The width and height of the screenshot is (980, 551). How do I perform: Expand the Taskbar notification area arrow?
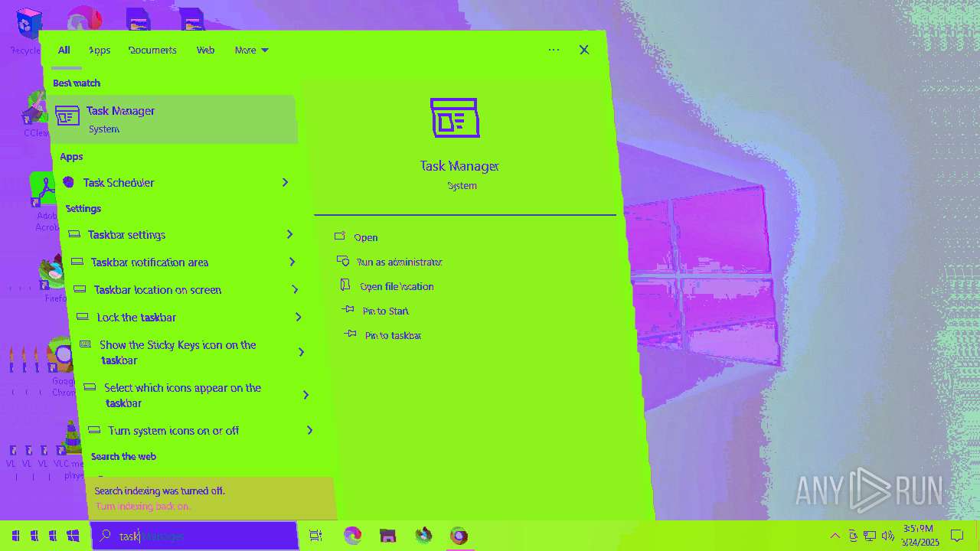(292, 262)
